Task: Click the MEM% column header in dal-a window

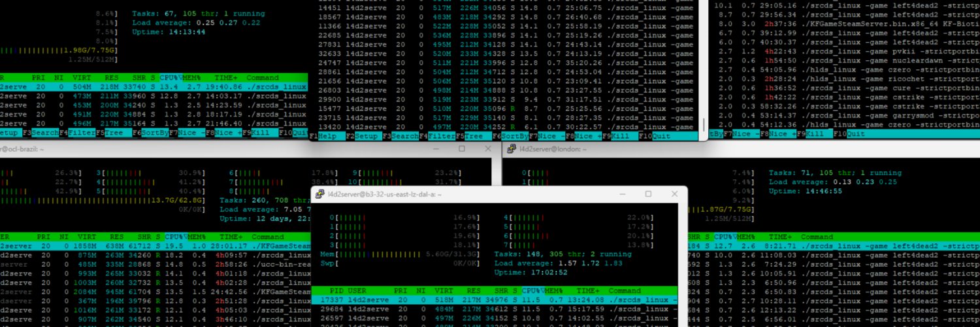Action: [554, 290]
